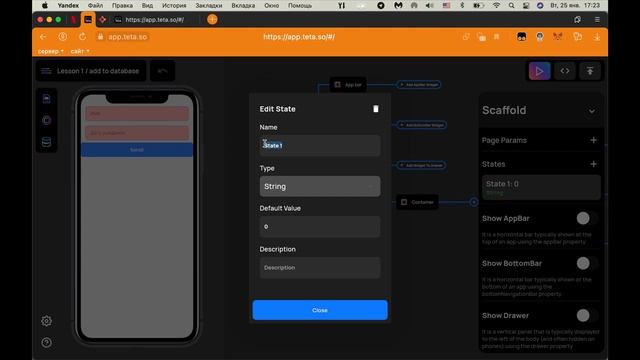
Task: Toggle the Show BottomBar switch
Action: [587, 263]
